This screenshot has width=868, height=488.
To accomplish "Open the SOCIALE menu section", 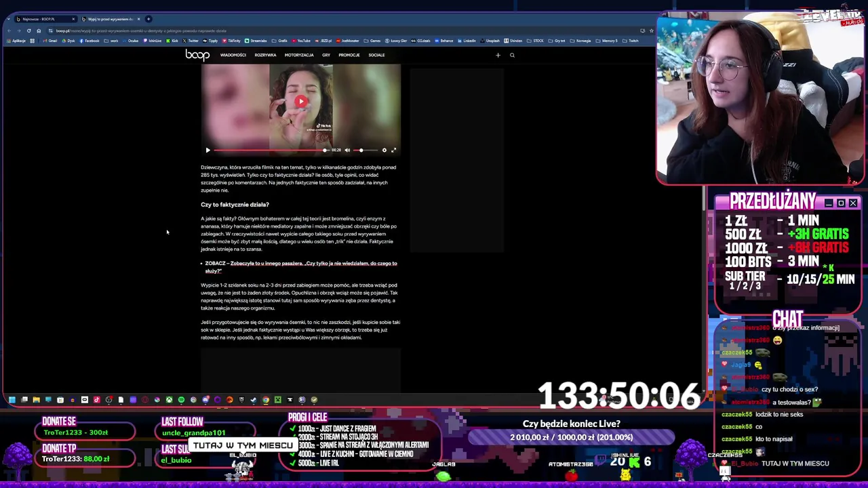I will [x=376, y=55].
